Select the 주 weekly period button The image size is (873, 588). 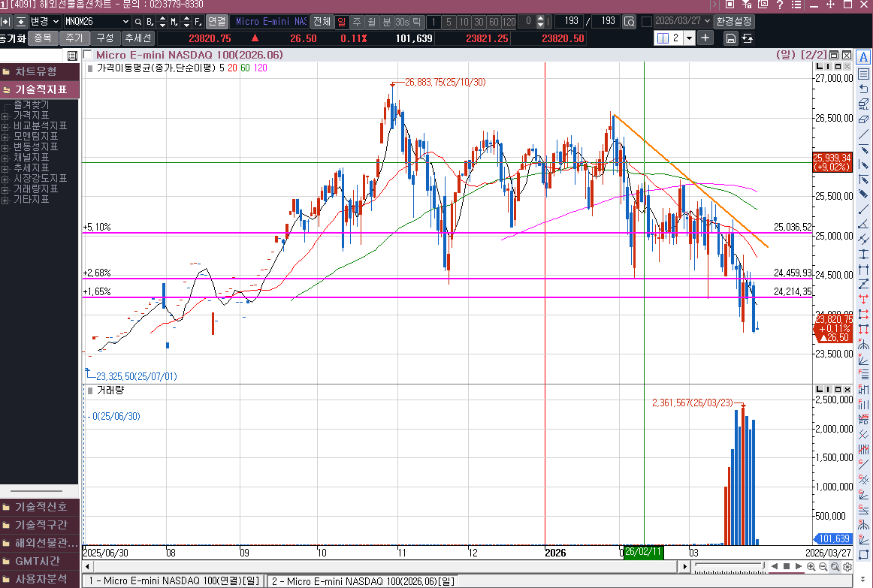(x=356, y=22)
